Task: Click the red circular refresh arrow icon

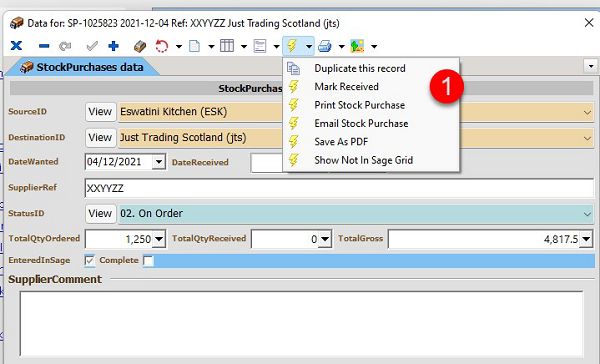Action: (x=161, y=46)
